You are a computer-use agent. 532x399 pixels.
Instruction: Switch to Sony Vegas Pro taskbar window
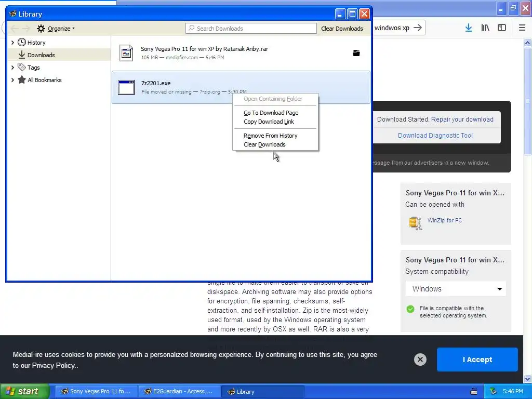click(x=96, y=392)
